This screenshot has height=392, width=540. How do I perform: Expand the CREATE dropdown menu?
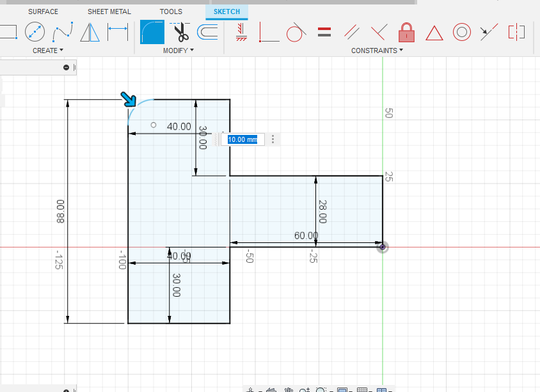tap(48, 51)
